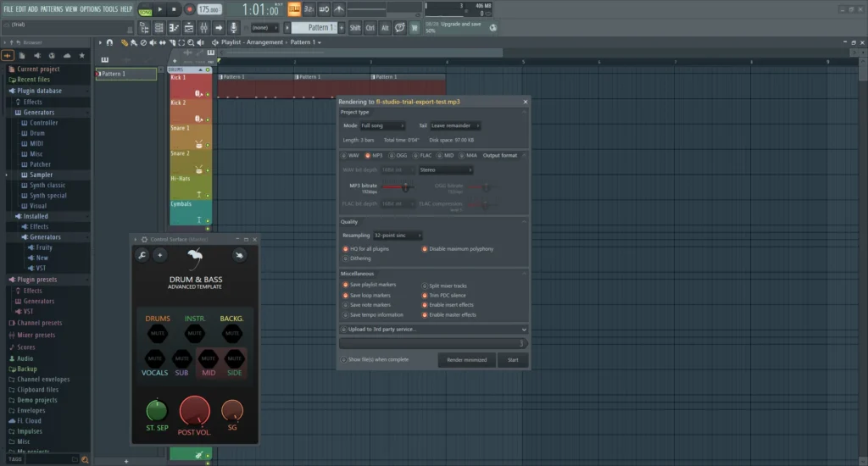Select the playback speaker tool in the Playlist

[200, 42]
